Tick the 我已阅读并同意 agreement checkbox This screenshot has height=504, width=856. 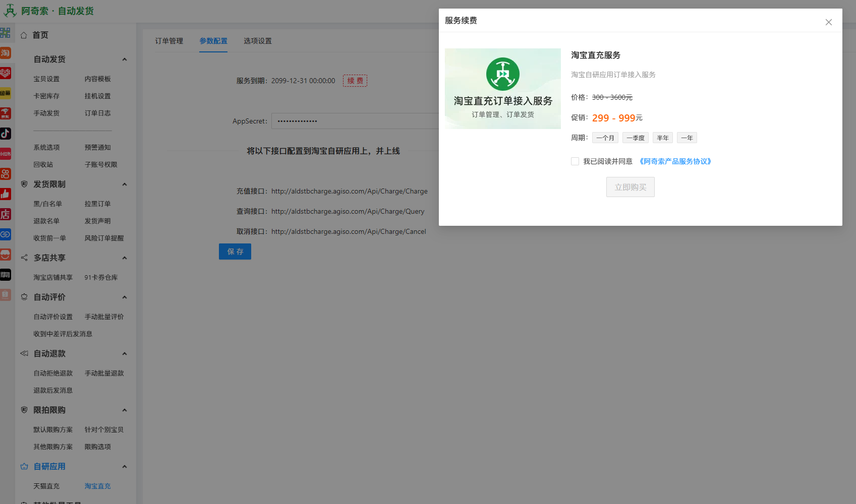click(575, 161)
